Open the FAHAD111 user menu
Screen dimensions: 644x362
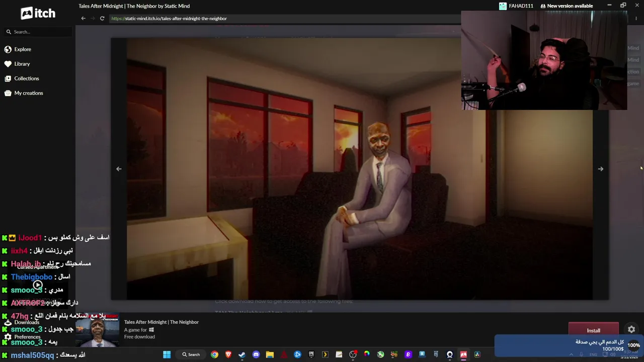click(x=516, y=6)
